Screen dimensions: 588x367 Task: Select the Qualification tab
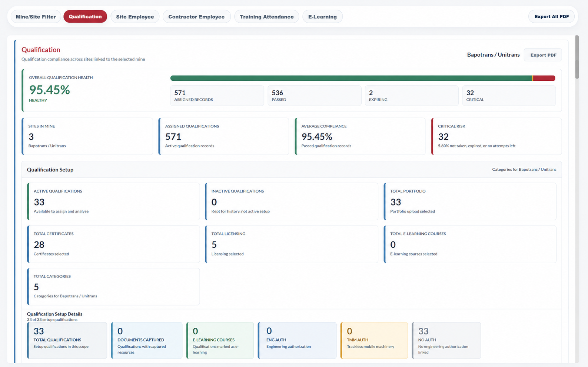coord(85,17)
